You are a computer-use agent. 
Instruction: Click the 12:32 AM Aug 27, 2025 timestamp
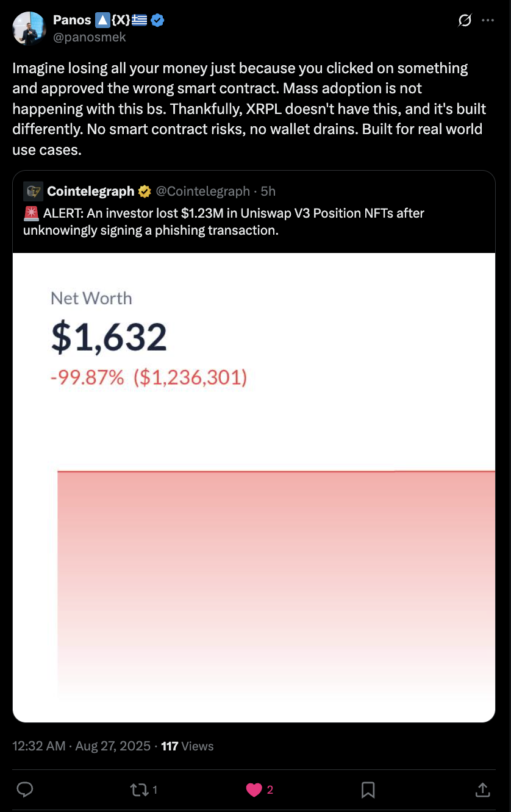81,746
